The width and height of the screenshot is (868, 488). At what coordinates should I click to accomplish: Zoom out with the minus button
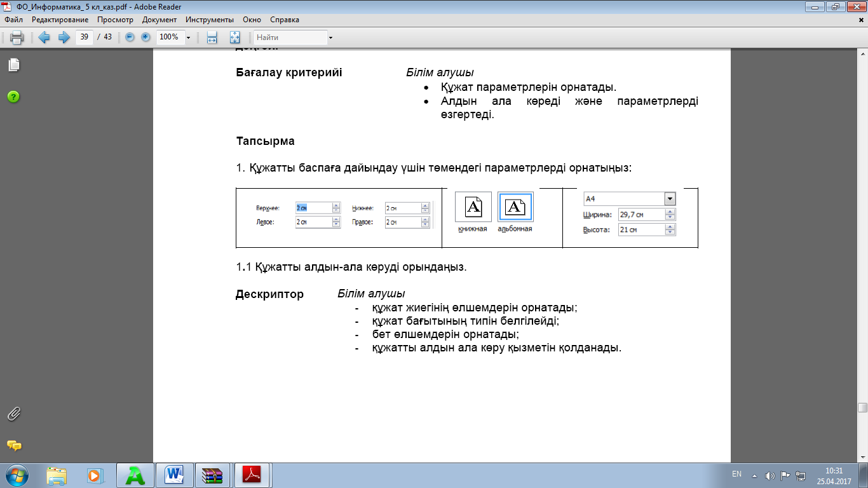coord(130,37)
